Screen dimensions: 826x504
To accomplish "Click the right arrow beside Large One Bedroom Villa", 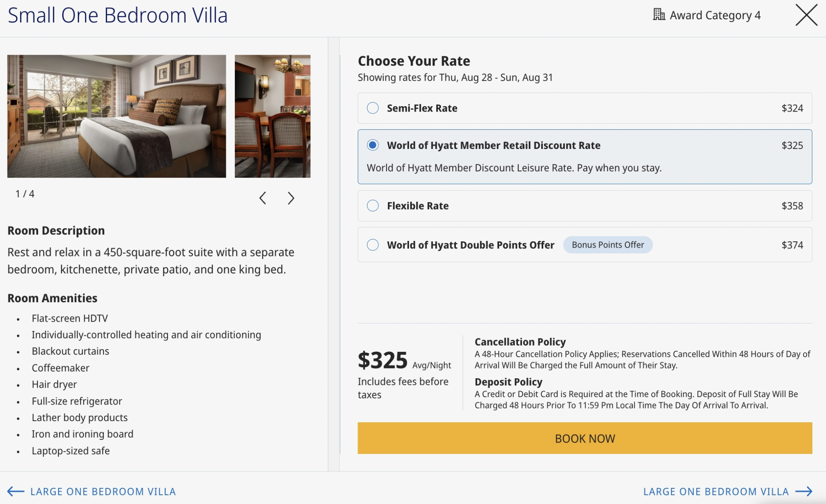I will 804,491.
